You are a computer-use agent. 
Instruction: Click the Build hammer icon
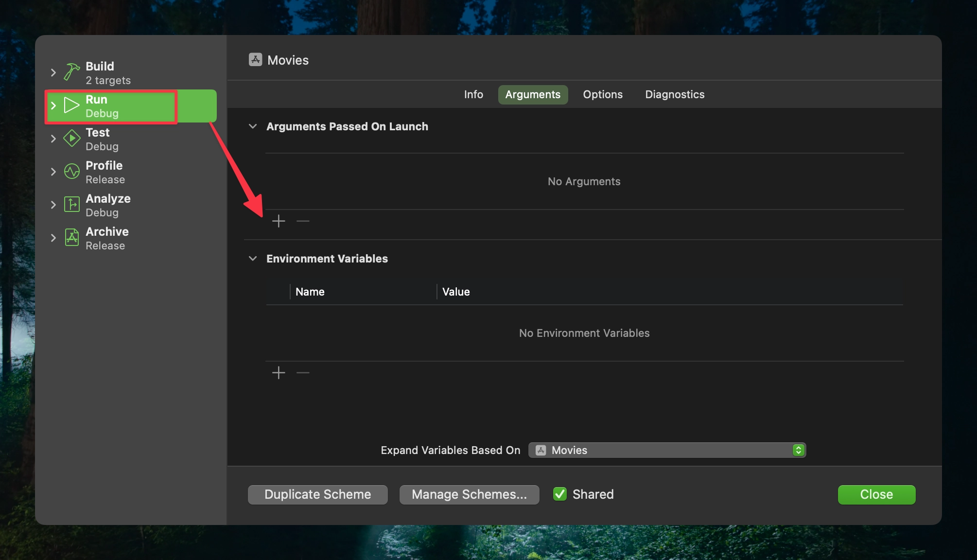tap(72, 72)
